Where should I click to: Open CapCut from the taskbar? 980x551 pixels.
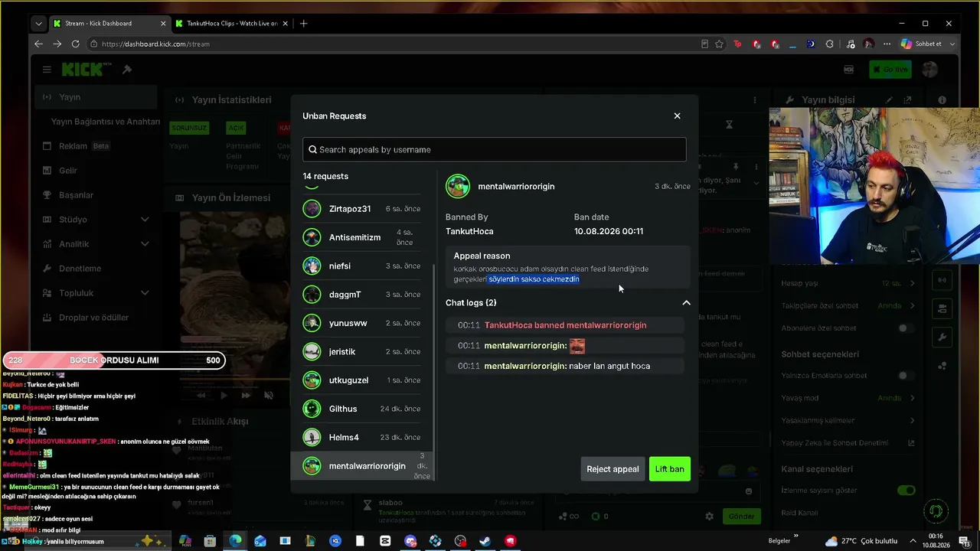[x=385, y=541]
